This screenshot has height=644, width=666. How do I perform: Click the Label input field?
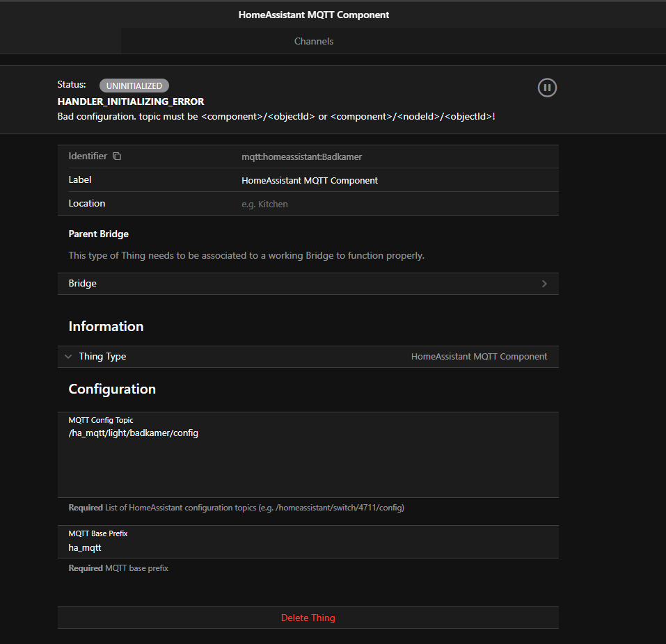[x=397, y=180]
